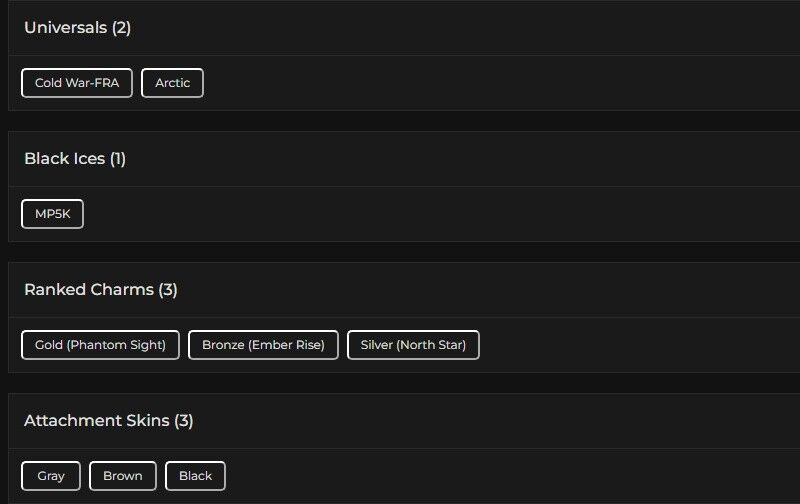Select the Gold (Phantom Sight) charm
The image size is (800, 504).
(100, 345)
